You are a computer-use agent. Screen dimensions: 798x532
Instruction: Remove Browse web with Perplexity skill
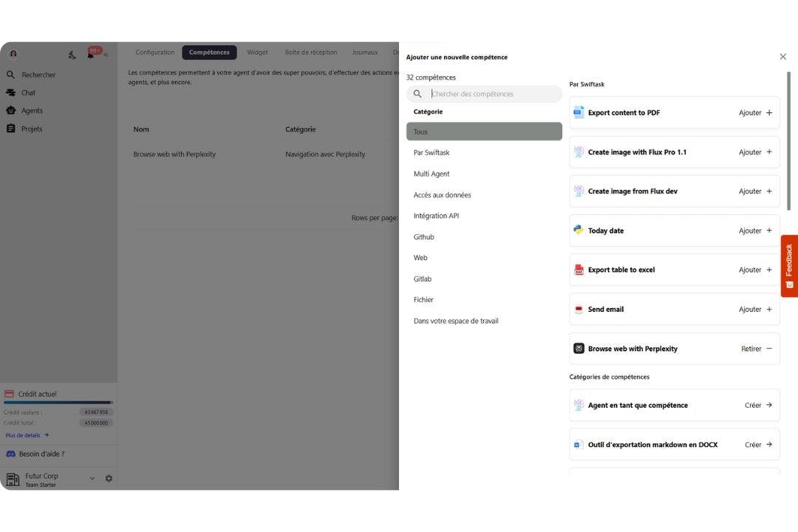coord(756,348)
